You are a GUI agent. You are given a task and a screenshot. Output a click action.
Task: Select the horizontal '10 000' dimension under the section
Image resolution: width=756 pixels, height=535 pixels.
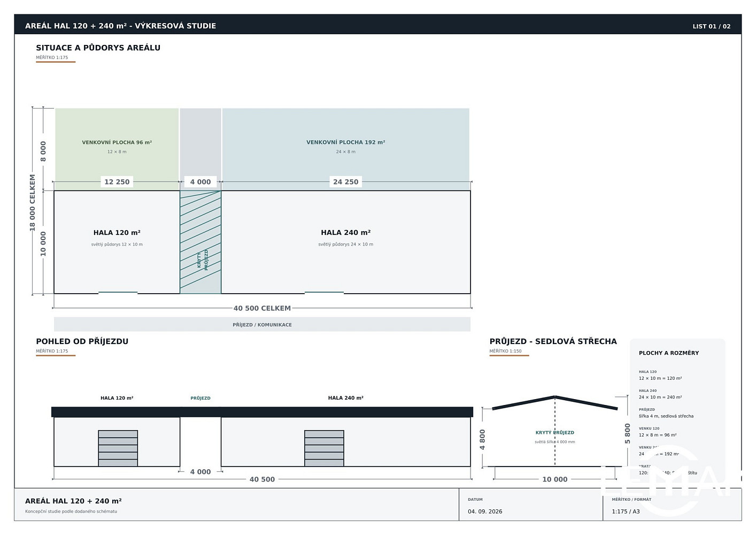555,479
